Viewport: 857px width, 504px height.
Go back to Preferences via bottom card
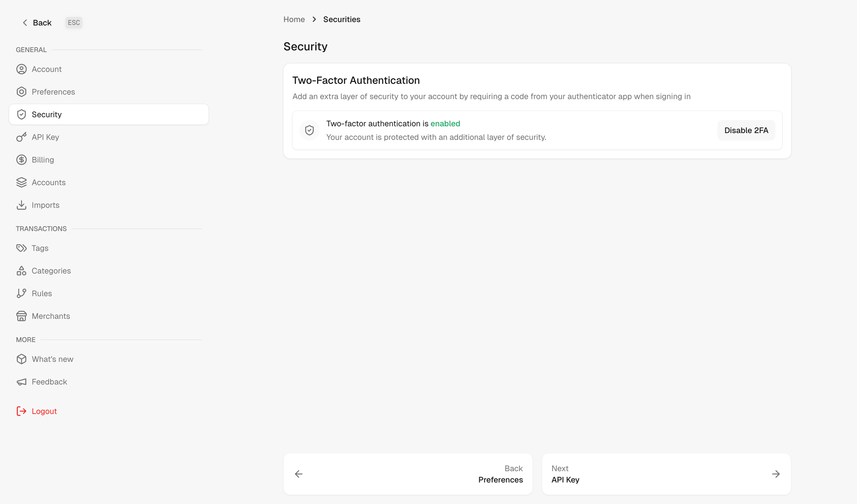408,474
